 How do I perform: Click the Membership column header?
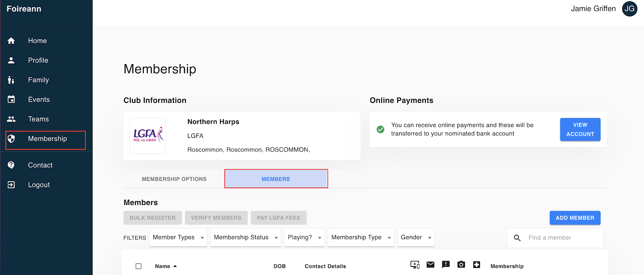coord(507,266)
